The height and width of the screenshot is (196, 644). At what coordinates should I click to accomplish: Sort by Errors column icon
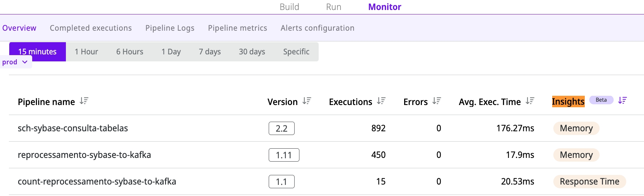tap(437, 101)
